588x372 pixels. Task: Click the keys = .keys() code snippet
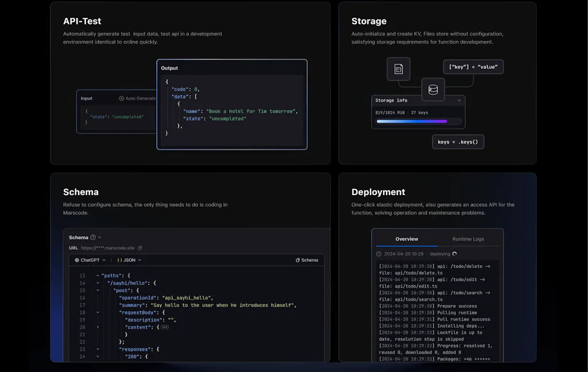pyautogui.click(x=458, y=141)
